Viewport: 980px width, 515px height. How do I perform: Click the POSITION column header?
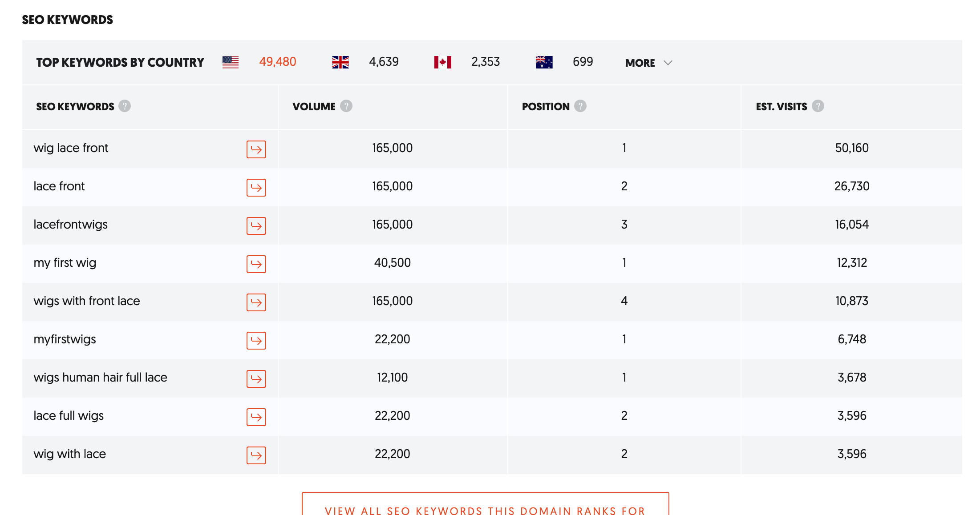tap(546, 107)
